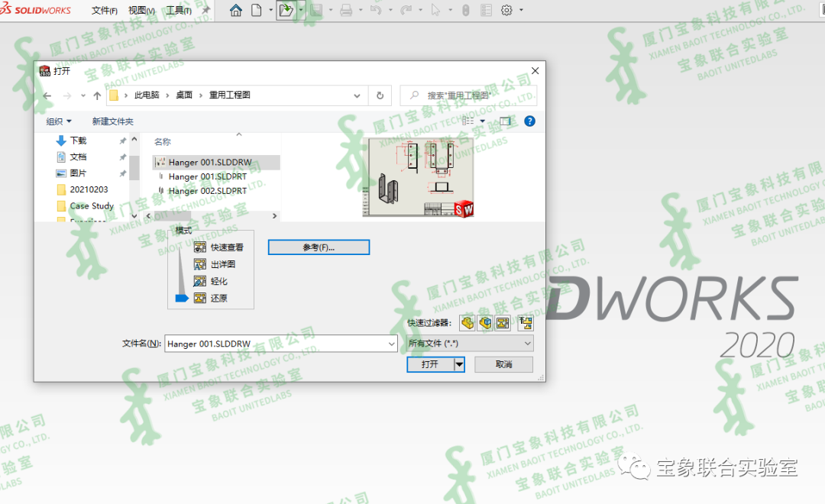
Task: Open the 20210203 folder
Action: click(x=82, y=189)
